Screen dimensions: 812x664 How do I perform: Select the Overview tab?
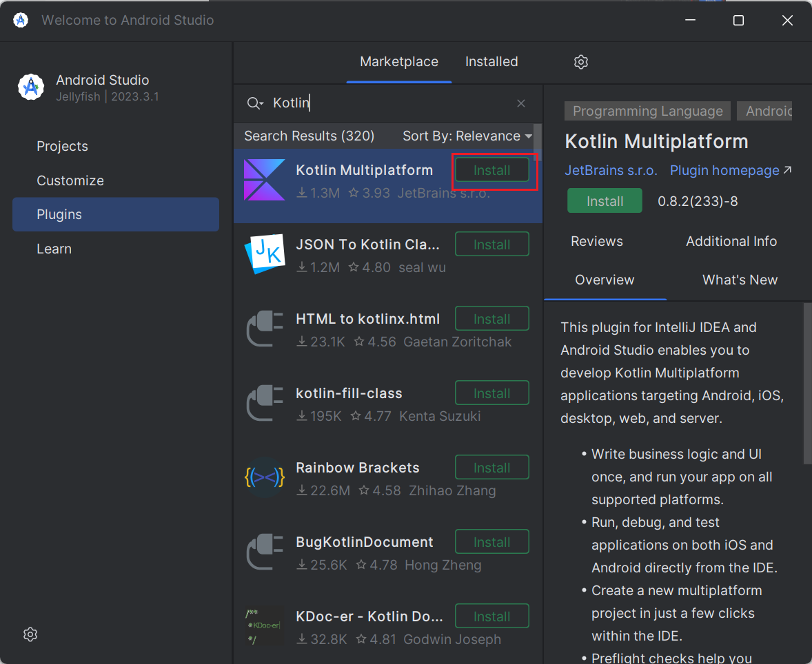click(x=605, y=280)
